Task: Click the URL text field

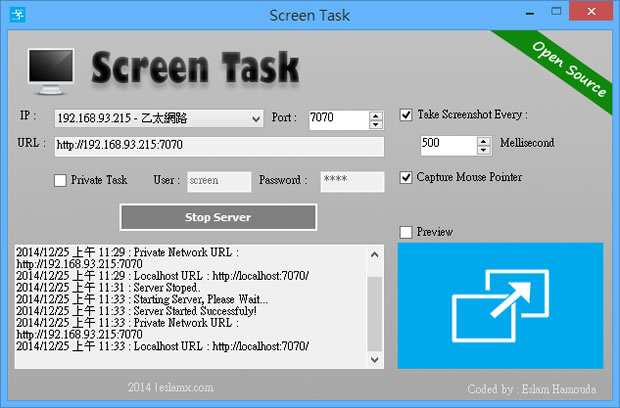Action: [219, 146]
